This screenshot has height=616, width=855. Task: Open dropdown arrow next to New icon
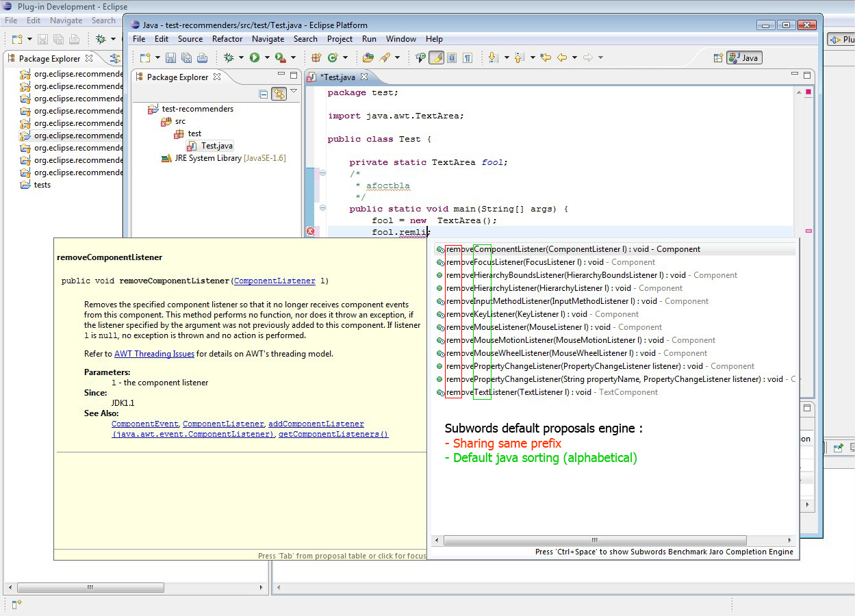[157, 57]
